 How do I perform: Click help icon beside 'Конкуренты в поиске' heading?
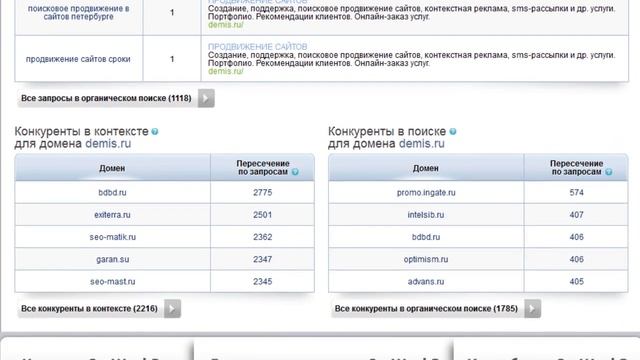(x=453, y=131)
